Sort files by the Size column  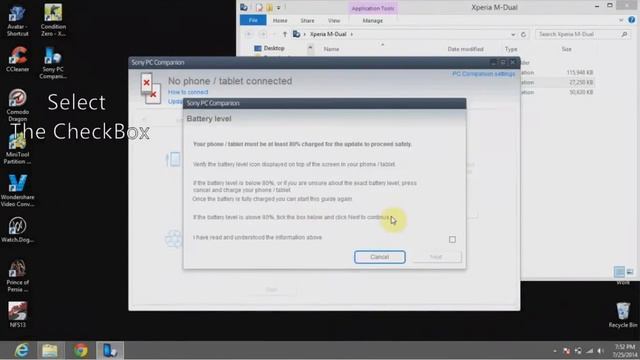tap(567, 49)
